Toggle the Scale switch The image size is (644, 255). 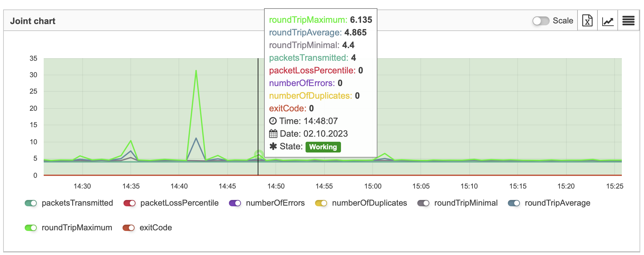541,21
